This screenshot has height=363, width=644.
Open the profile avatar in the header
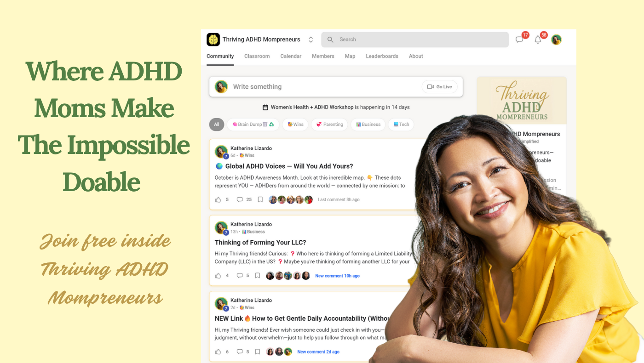557,40
